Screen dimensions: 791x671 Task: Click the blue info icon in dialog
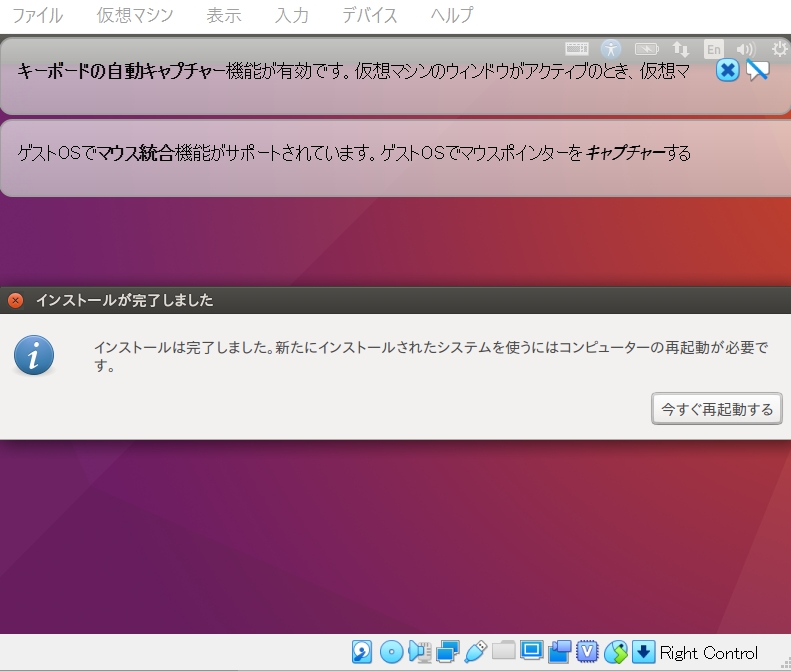34,356
